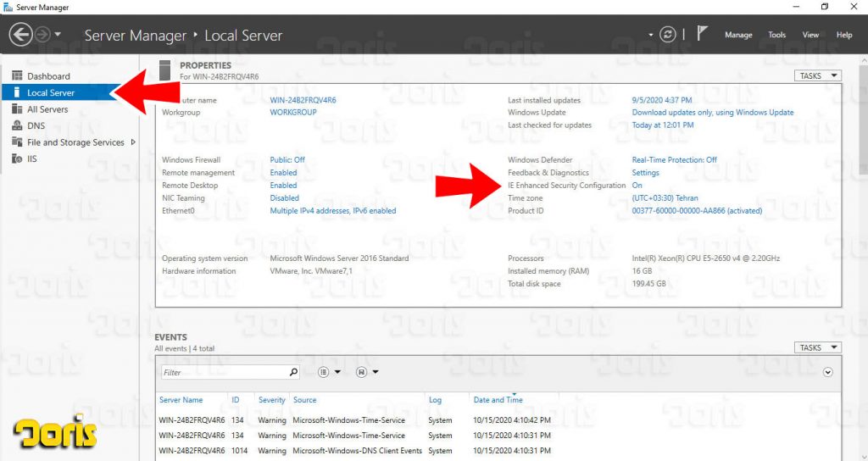
Task: Click NIC Teaming Disabled link
Action: 285,198
